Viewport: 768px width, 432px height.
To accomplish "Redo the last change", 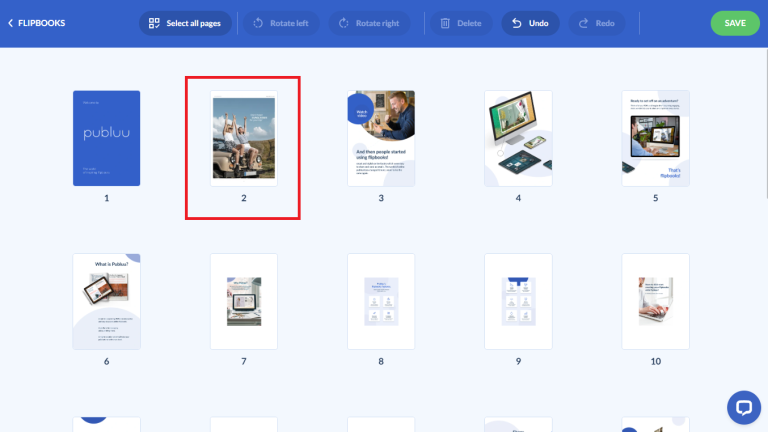I will click(597, 23).
